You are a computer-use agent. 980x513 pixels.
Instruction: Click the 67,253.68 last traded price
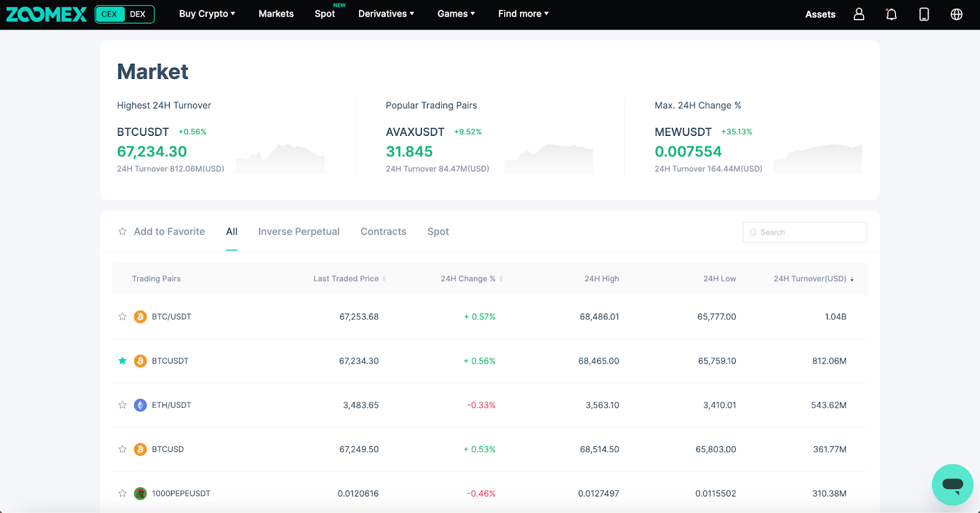[359, 316]
